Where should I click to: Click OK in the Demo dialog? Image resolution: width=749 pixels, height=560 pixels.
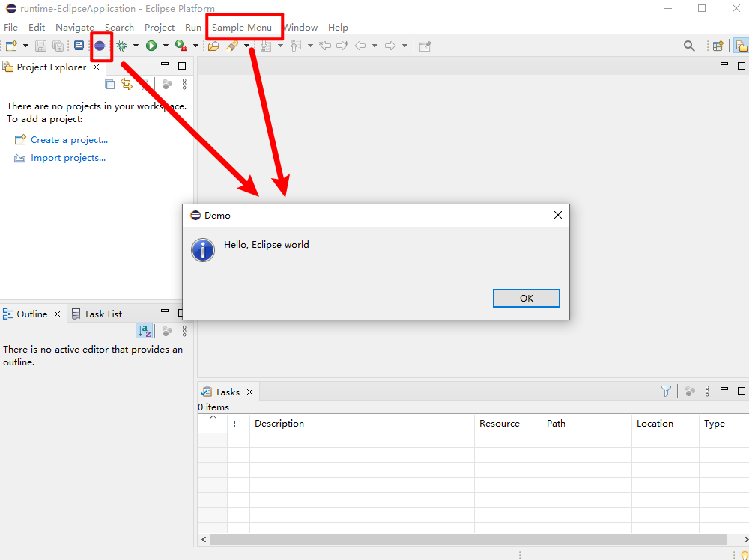[527, 299]
